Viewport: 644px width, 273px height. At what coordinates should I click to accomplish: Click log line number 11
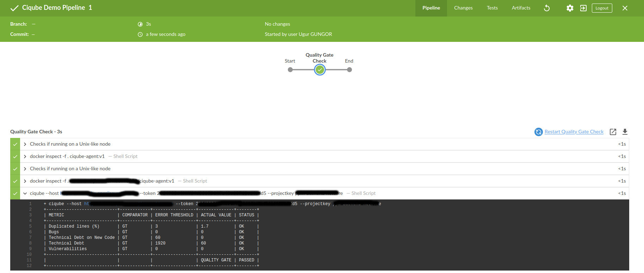[29, 260]
